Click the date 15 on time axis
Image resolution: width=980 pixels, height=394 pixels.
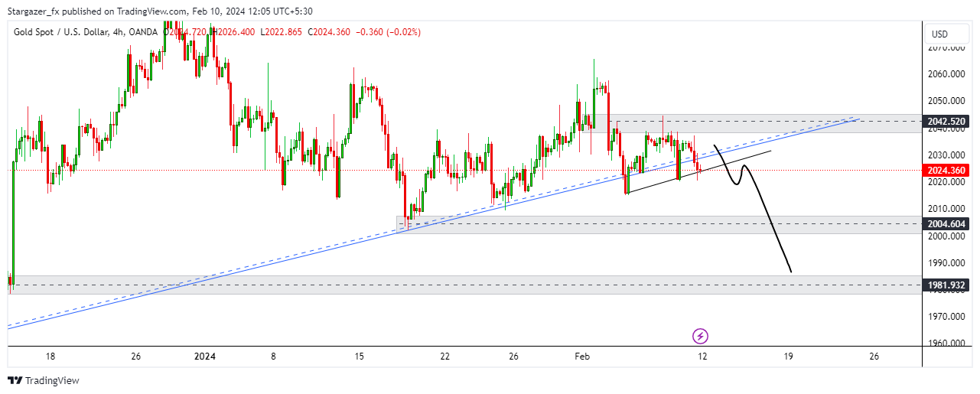tap(359, 357)
